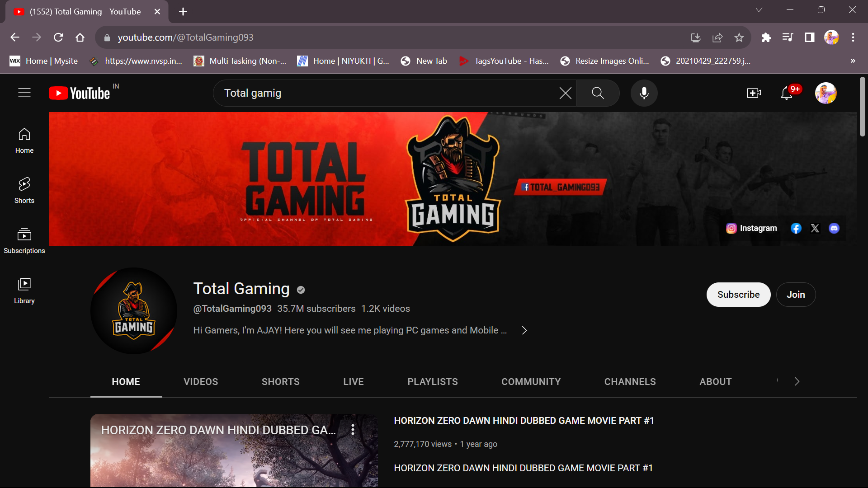
Task: Click the Subscribe button
Action: (738, 295)
